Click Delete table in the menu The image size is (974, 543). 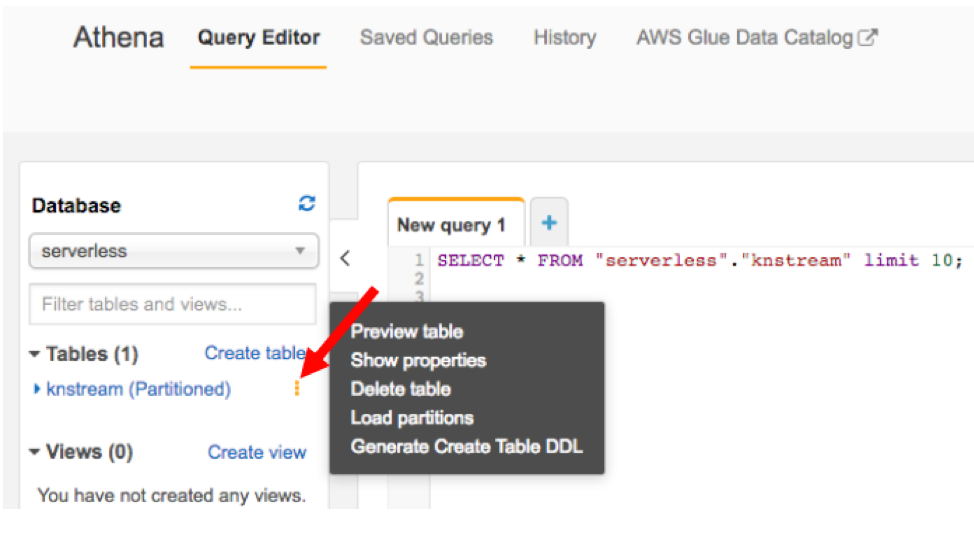tap(401, 389)
